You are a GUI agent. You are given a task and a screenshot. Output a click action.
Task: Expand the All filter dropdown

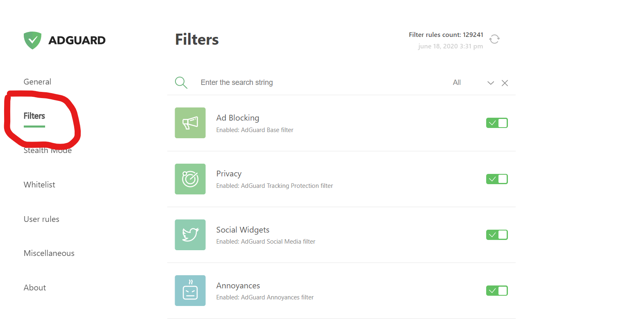click(473, 82)
